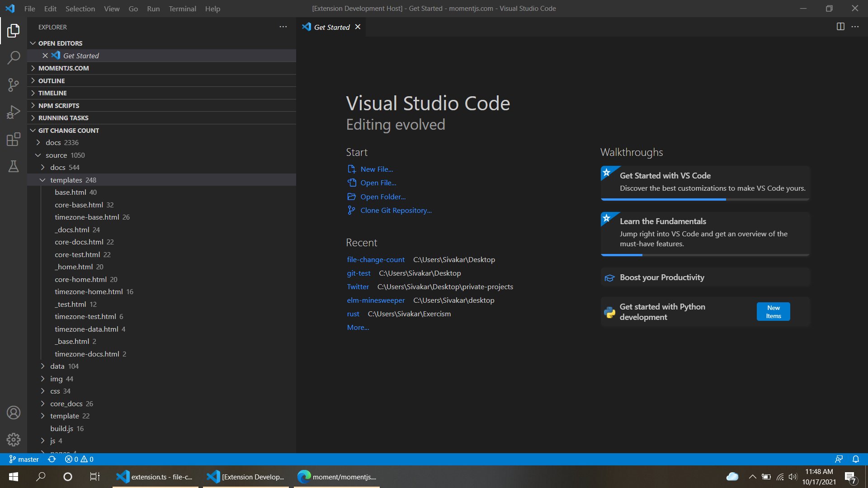868x488 pixels.
Task: Open the Terminal menu
Action: (x=183, y=9)
